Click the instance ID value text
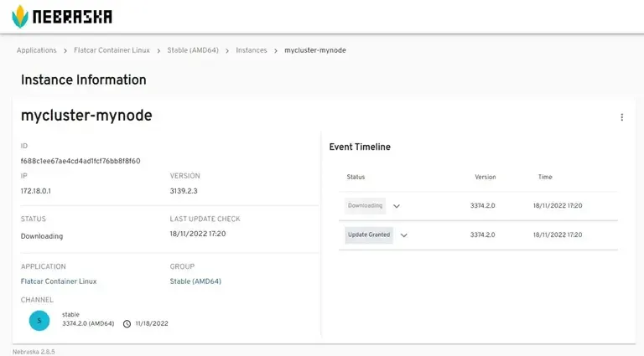 tap(80, 161)
